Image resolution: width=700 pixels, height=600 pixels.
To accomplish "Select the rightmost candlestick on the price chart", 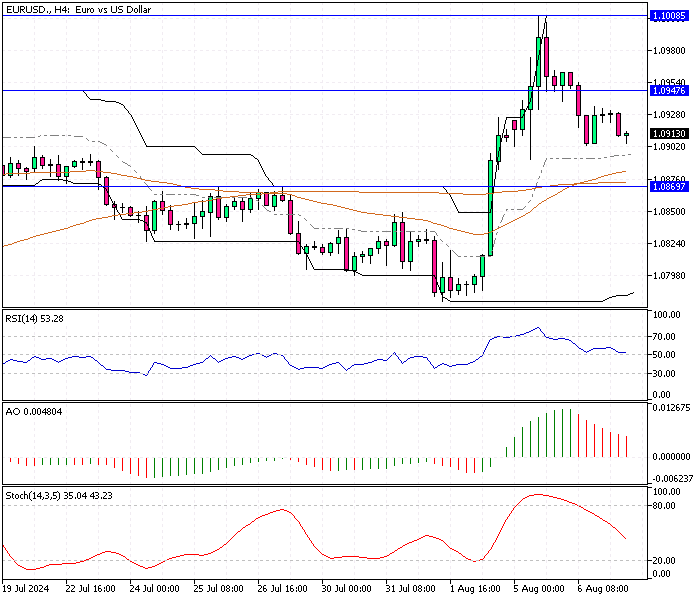I will pos(626,135).
